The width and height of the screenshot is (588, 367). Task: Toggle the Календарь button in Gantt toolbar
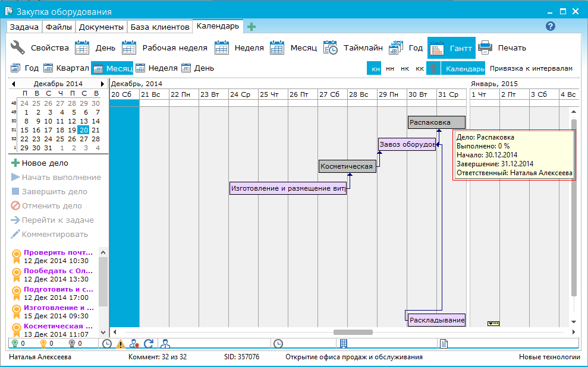pos(463,68)
